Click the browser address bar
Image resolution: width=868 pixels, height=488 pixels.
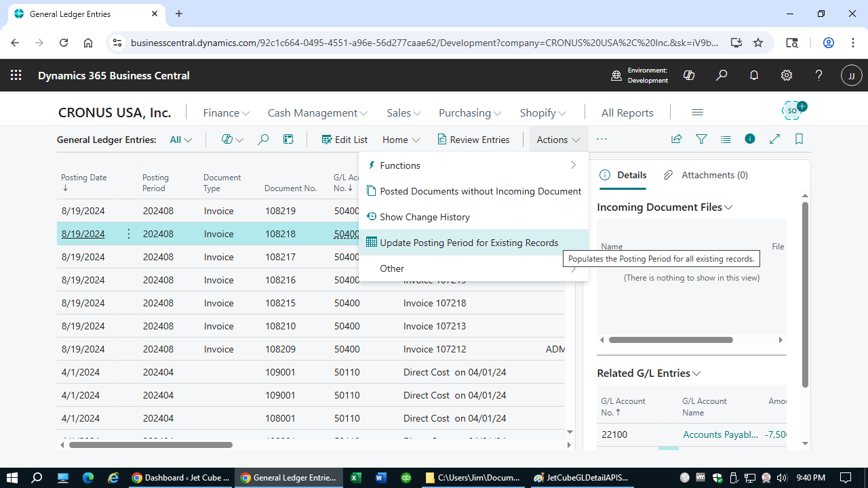424,43
